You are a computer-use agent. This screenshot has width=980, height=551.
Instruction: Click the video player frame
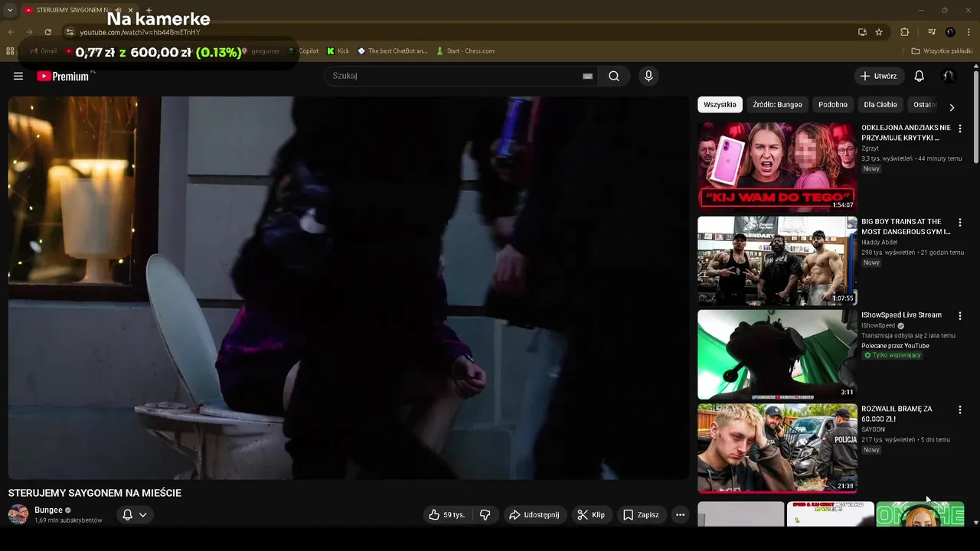[x=348, y=288]
